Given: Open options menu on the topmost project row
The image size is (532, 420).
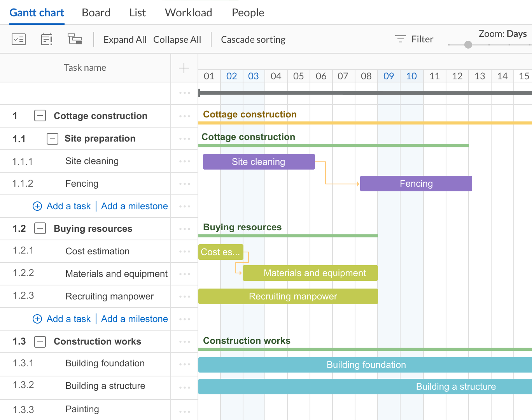Looking at the screenshot, I should (x=184, y=93).
